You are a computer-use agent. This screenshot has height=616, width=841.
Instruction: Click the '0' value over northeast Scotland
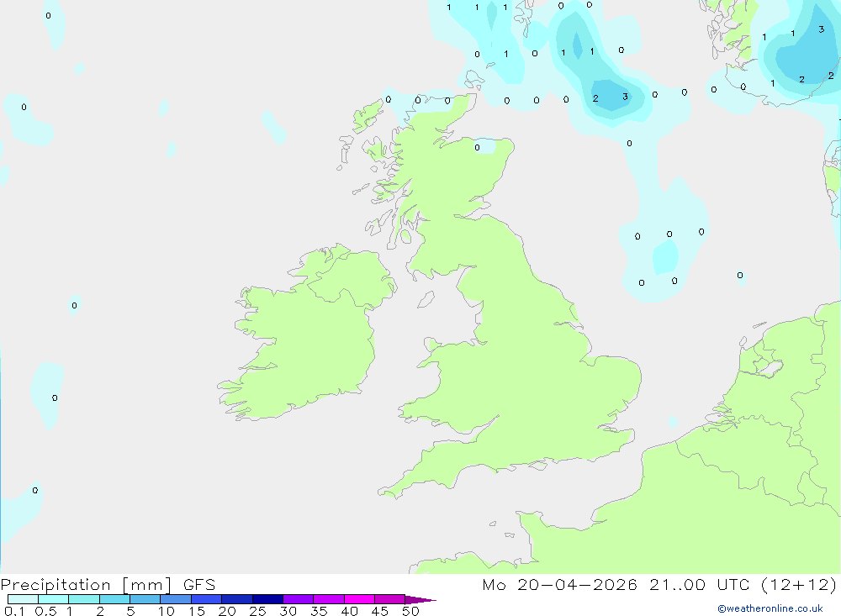[x=477, y=147]
